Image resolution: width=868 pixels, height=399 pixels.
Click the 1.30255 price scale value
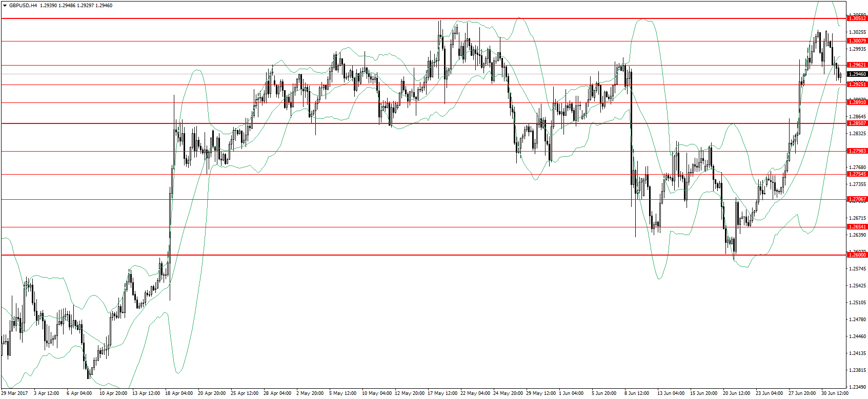point(858,32)
